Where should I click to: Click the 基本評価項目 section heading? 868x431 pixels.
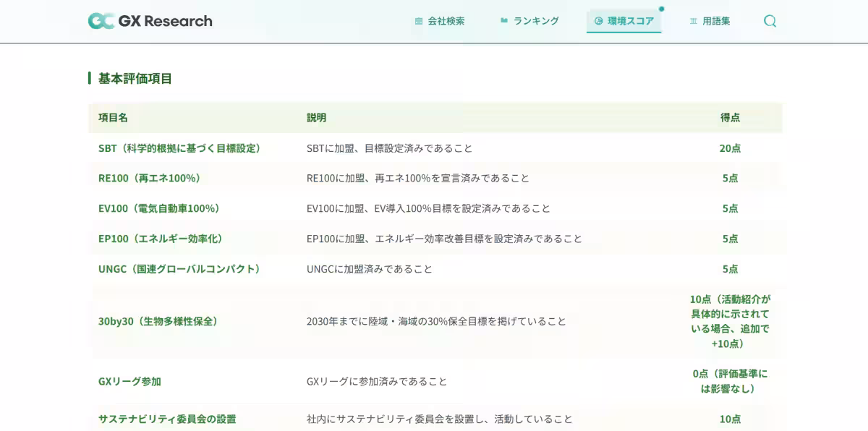pos(135,78)
